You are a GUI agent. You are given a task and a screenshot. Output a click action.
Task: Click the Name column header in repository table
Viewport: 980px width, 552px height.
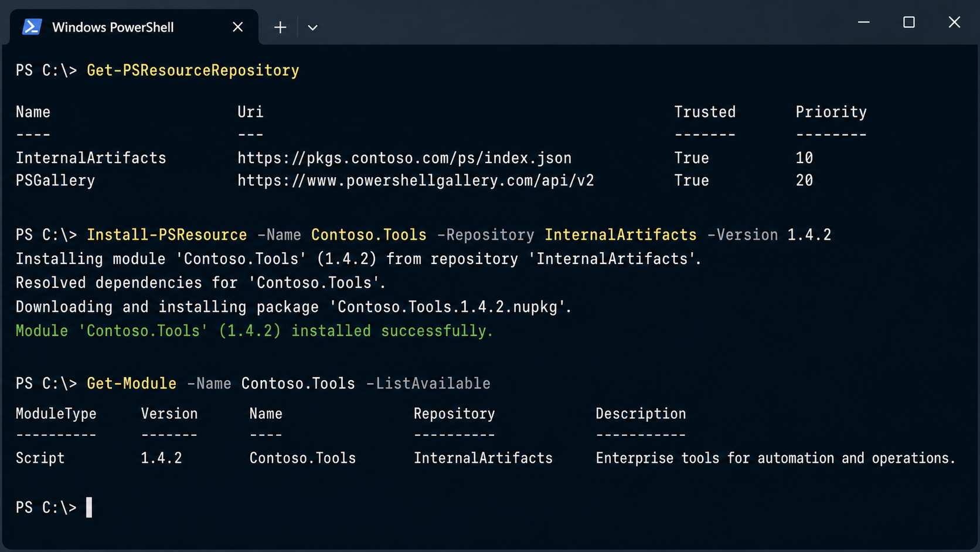33,112
